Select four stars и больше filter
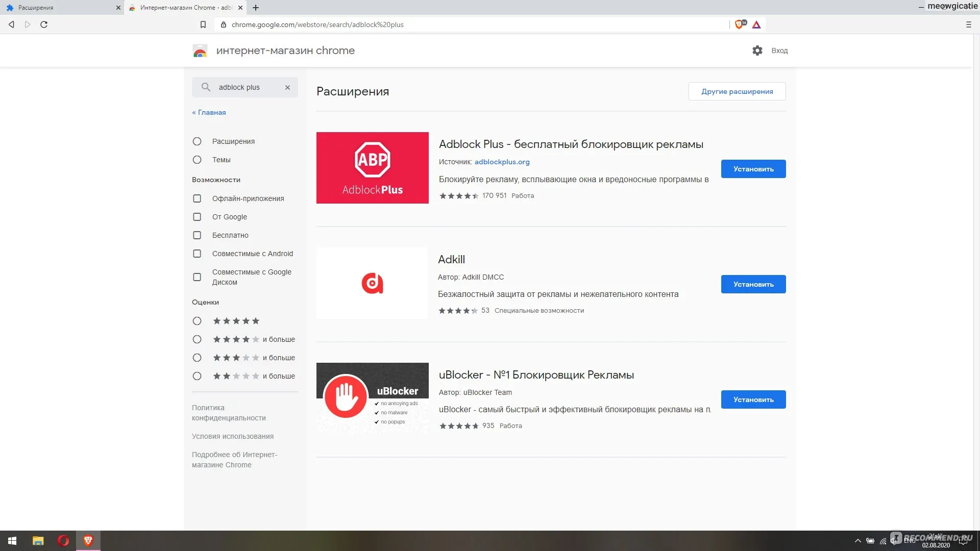Image resolution: width=980 pixels, height=551 pixels. 197,339
